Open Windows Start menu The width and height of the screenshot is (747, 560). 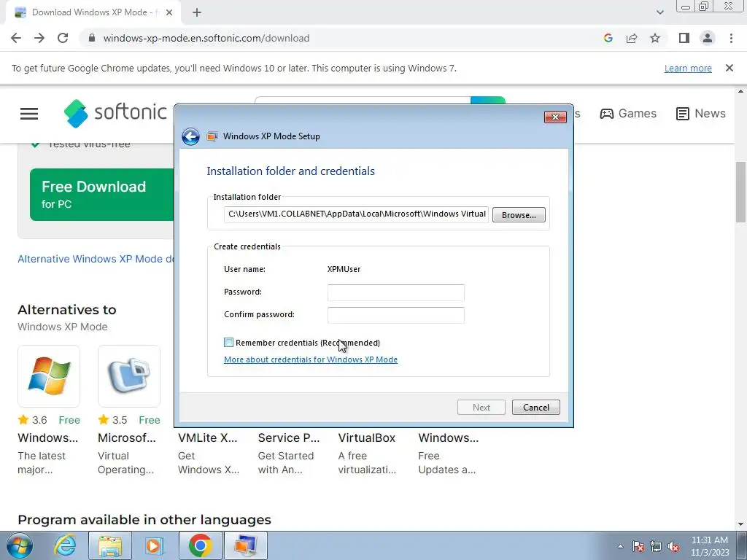(19, 545)
